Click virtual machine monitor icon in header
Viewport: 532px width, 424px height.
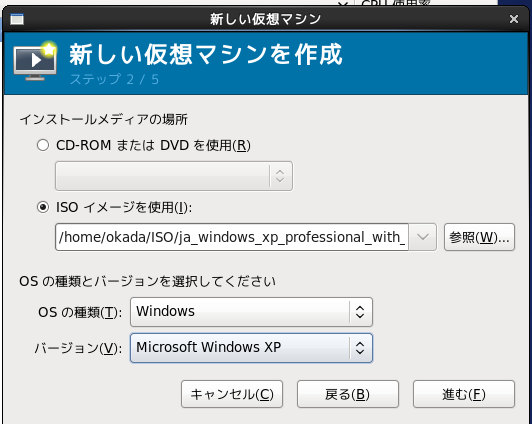35,61
